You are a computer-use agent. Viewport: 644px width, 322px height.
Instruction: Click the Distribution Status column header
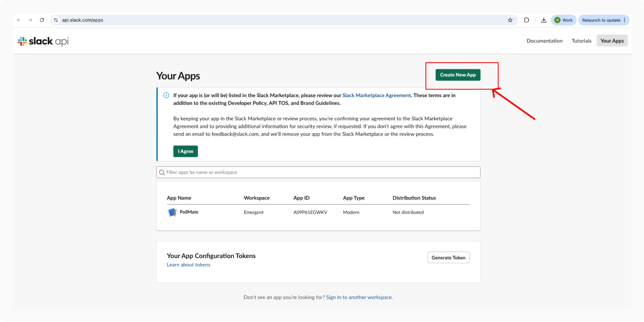pyautogui.click(x=414, y=198)
